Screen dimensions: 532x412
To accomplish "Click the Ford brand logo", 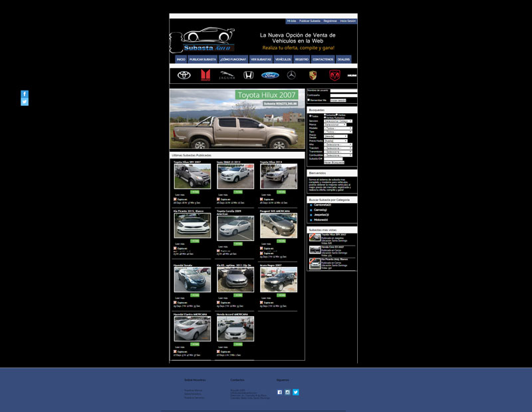I will [x=269, y=75].
